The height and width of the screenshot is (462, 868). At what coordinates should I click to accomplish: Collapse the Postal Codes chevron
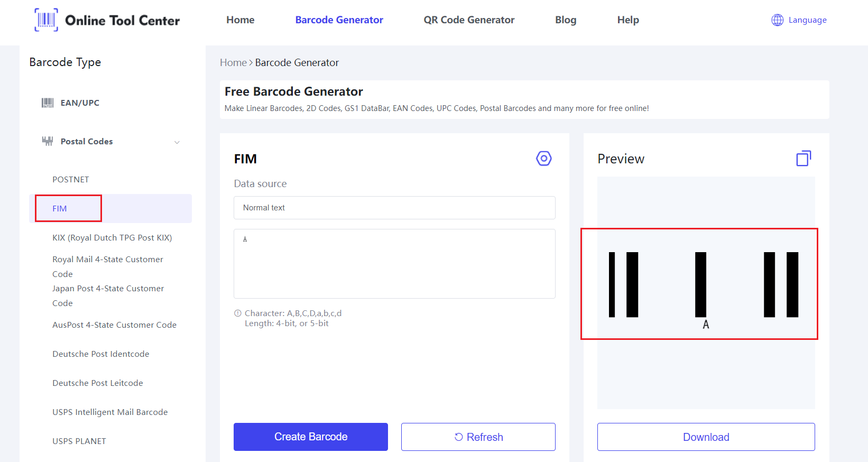coord(177,142)
